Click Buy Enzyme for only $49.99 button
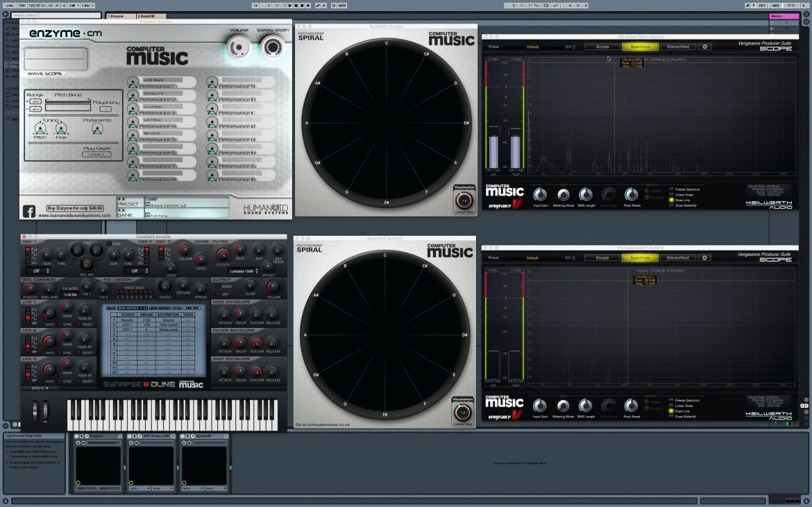812x507 pixels. click(x=75, y=208)
